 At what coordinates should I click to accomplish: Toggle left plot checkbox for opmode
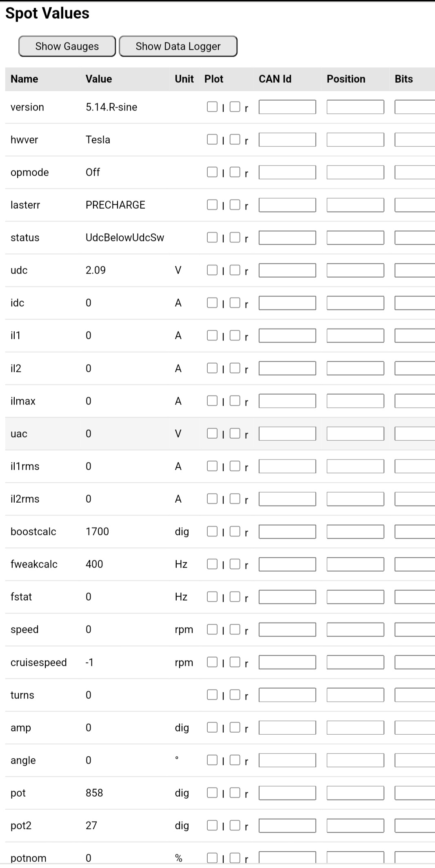212,172
